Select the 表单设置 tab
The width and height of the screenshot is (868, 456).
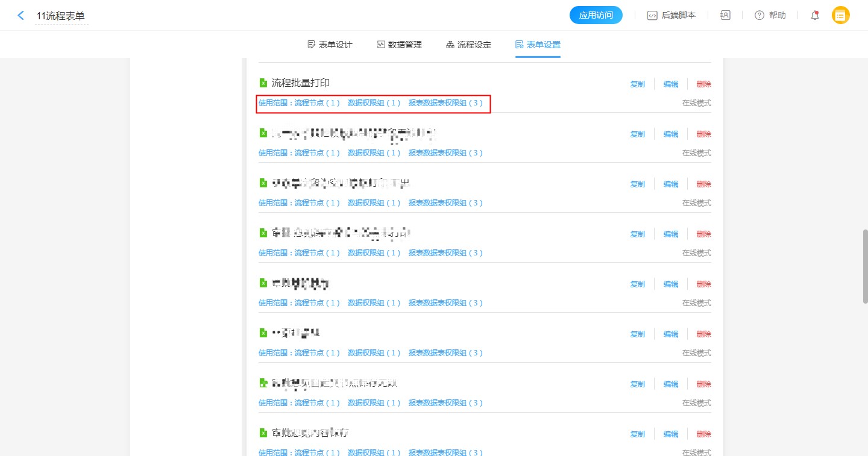tap(538, 45)
